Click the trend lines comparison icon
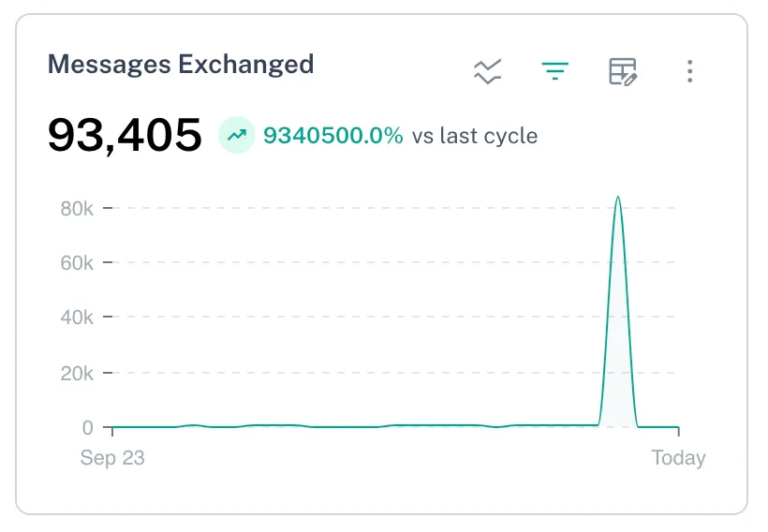The image size is (768, 532). [488, 71]
